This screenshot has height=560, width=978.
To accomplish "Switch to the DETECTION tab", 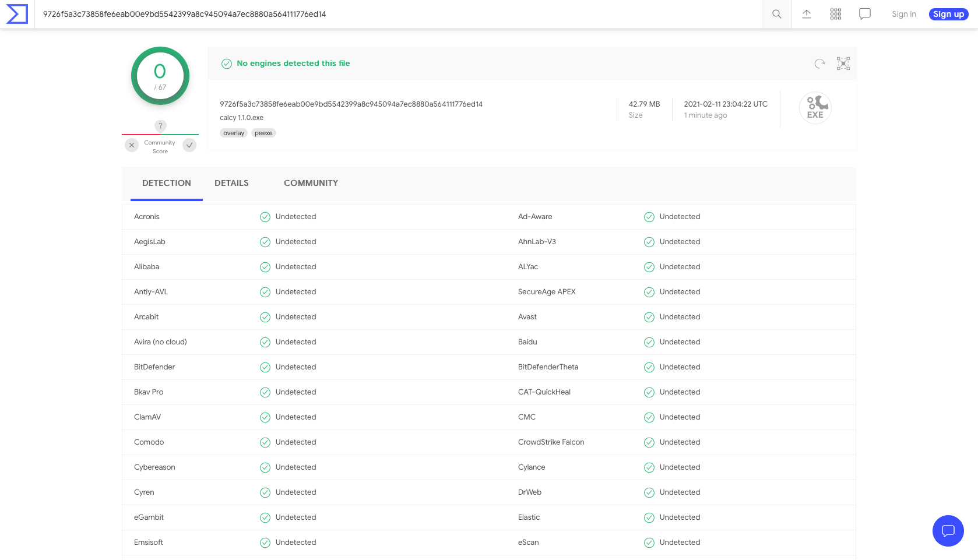I will (167, 183).
